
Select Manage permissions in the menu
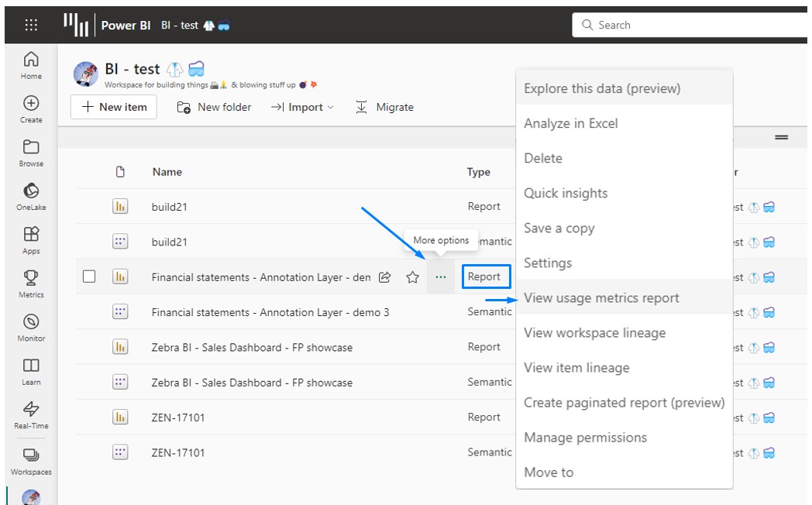tap(585, 438)
